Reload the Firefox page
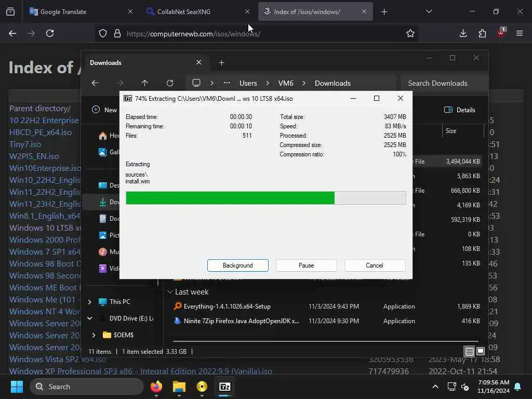This screenshot has height=399, width=532. 50,33
